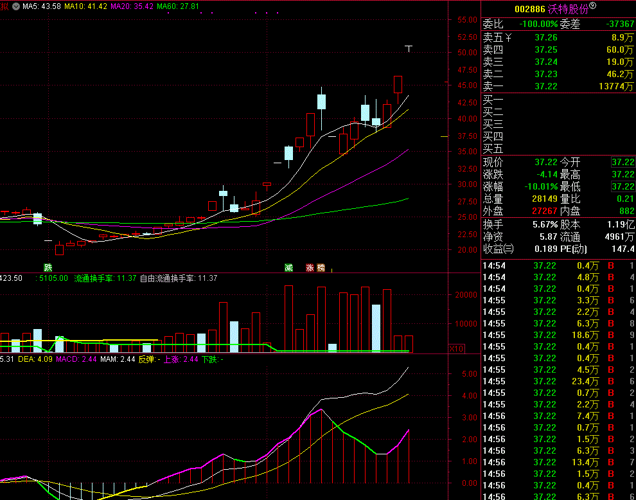Click the 下跌 indicator label
The image size is (636, 500).
212,359
